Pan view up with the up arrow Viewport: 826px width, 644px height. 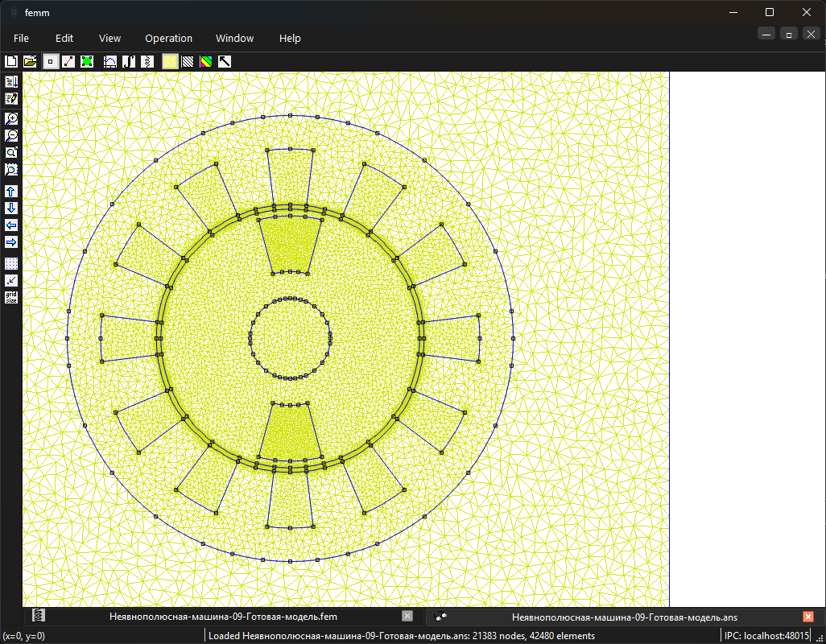pos(11,191)
